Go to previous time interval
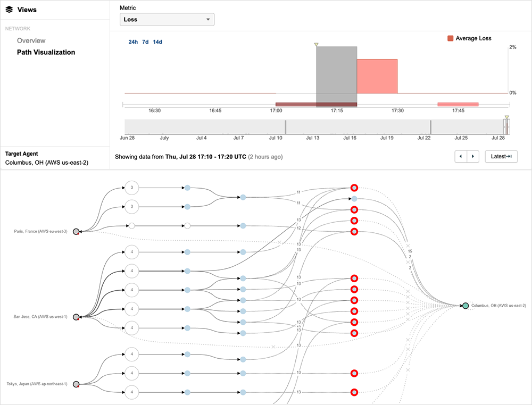Image resolution: width=532 pixels, height=405 pixels. [x=461, y=157]
